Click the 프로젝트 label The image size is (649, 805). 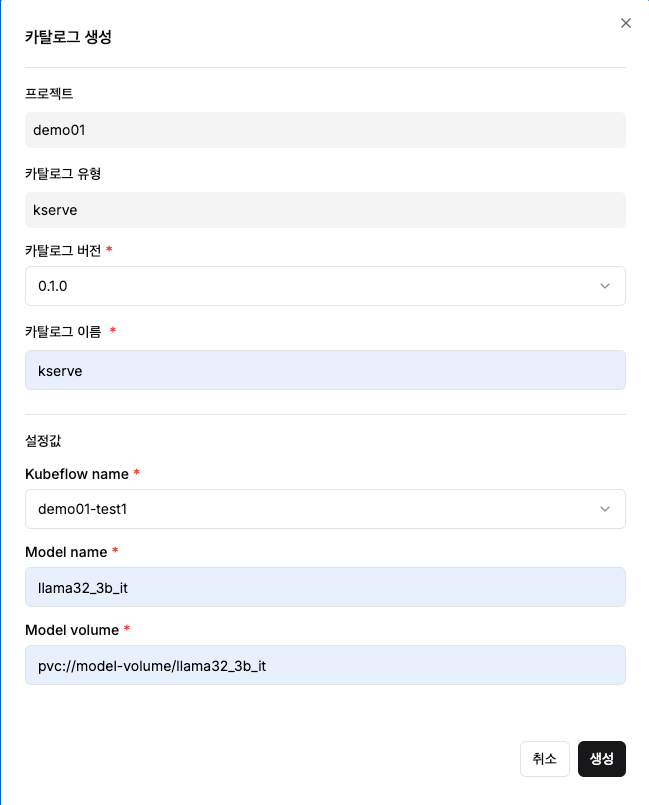click(x=49, y=93)
